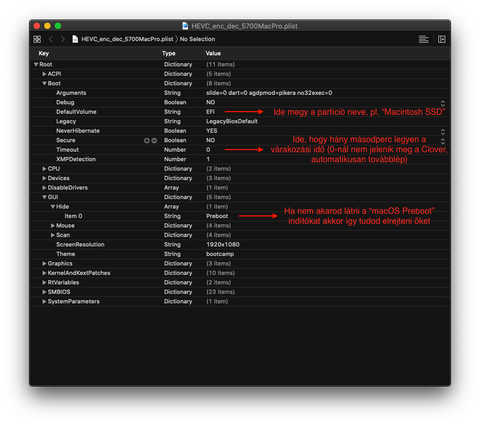Viewport: 480px width, 425px height.
Task: Edit the XMPDetection value 1
Action: click(208, 159)
